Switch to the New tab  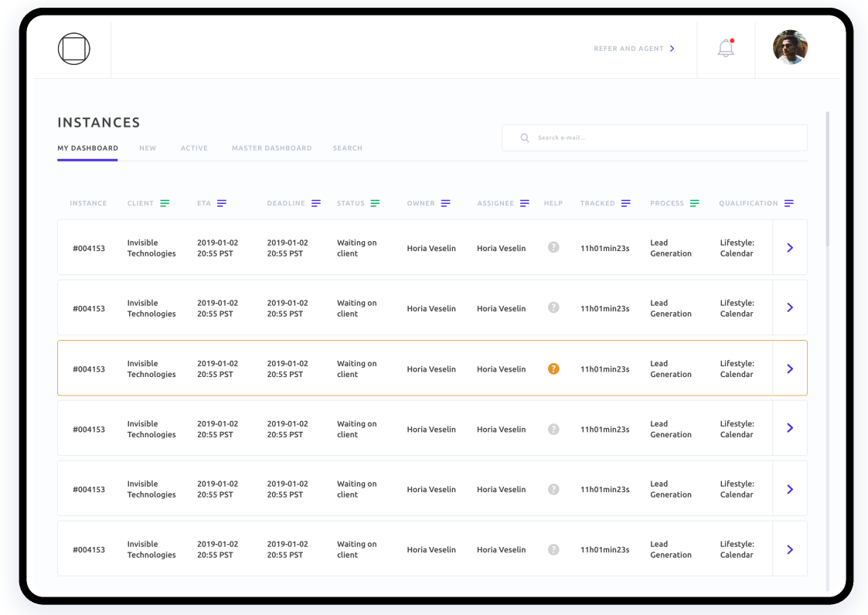pos(148,148)
